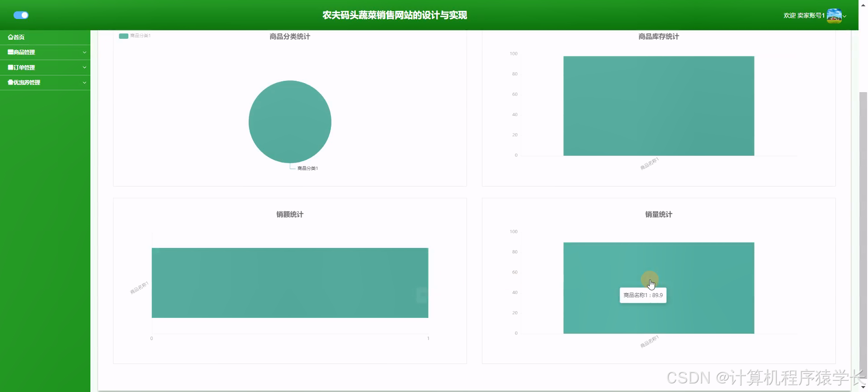Click 商品名称1 axis label in 商品库存统计
This screenshot has width=868, height=392.
650,163
